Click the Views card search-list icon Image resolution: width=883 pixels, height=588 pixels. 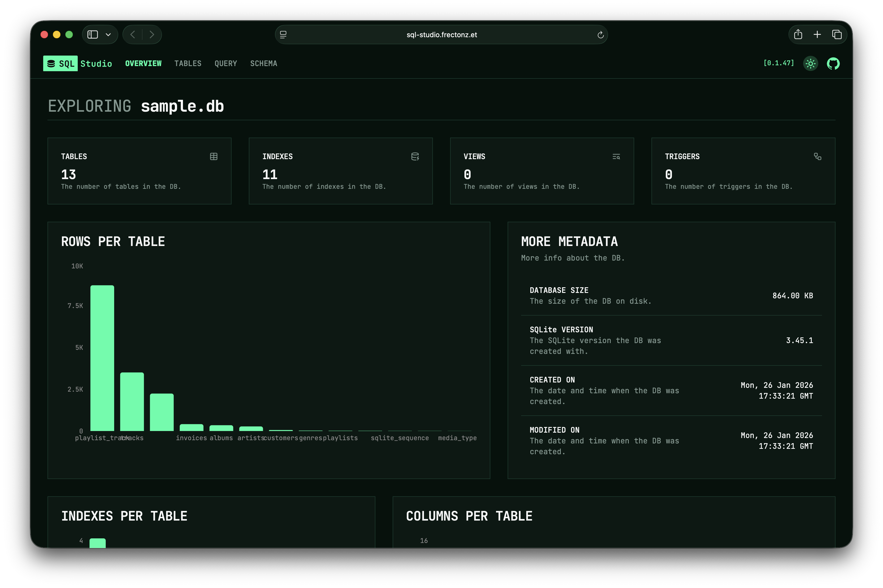point(616,156)
